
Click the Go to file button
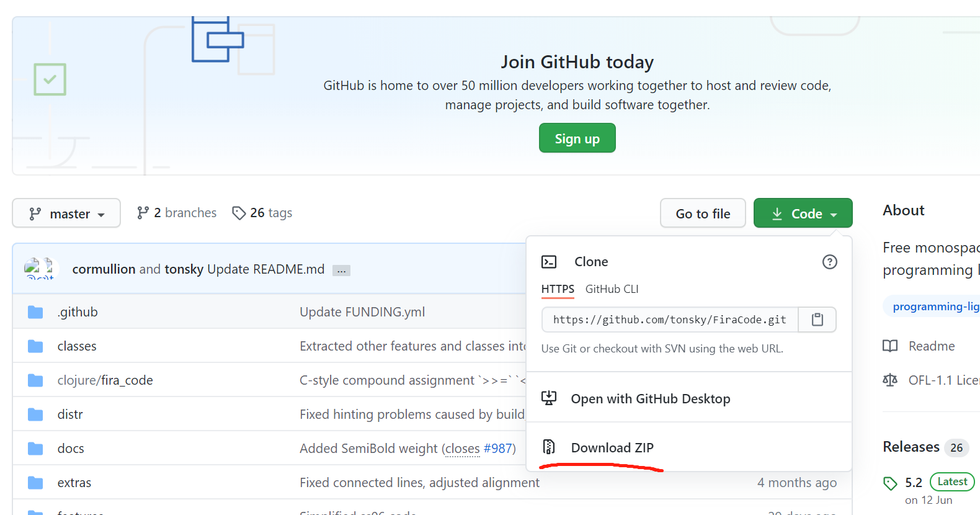pos(703,213)
